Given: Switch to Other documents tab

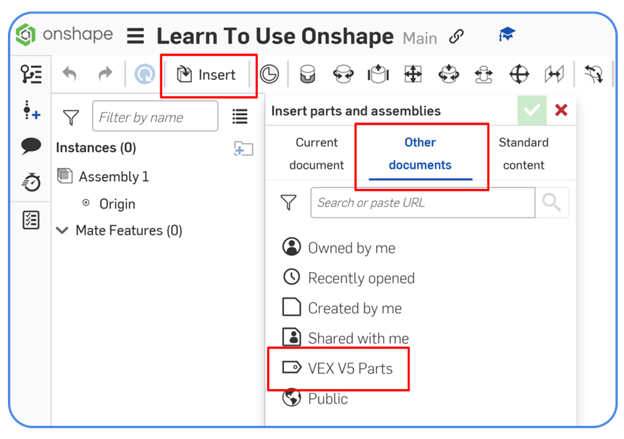Looking at the screenshot, I should pyautogui.click(x=420, y=153).
